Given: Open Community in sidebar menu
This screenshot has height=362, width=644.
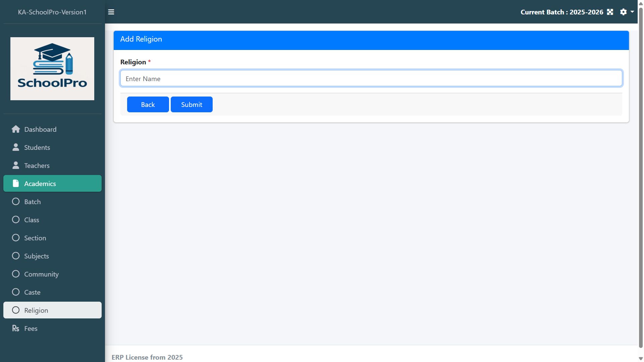Looking at the screenshot, I should pyautogui.click(x=41, y=274).
